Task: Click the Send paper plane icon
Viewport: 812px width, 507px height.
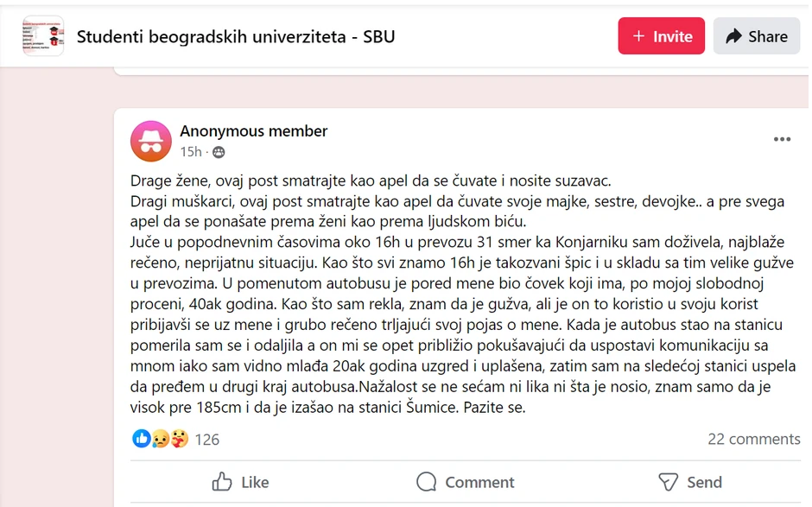Action: click(x=667, y=482)
